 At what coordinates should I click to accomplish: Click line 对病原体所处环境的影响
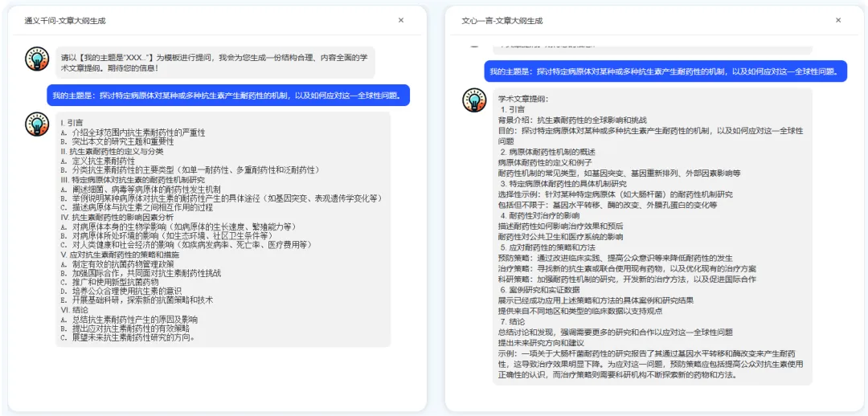pyautogui.click(x=167, y=236)
